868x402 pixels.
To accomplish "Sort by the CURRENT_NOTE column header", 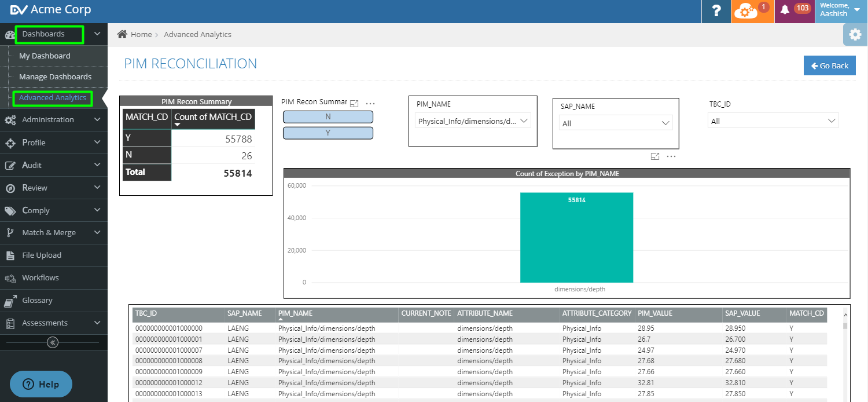I will click(x=426, y=313).
